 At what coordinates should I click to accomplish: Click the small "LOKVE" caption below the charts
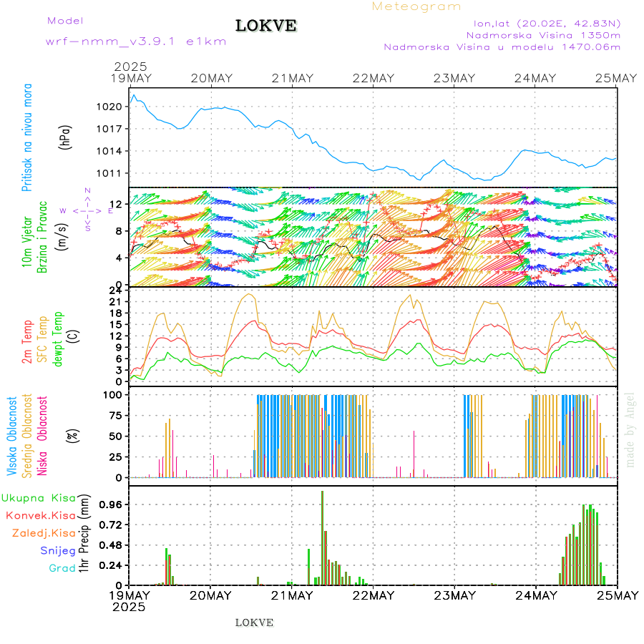pyautogui.click(x=254, y=623)
